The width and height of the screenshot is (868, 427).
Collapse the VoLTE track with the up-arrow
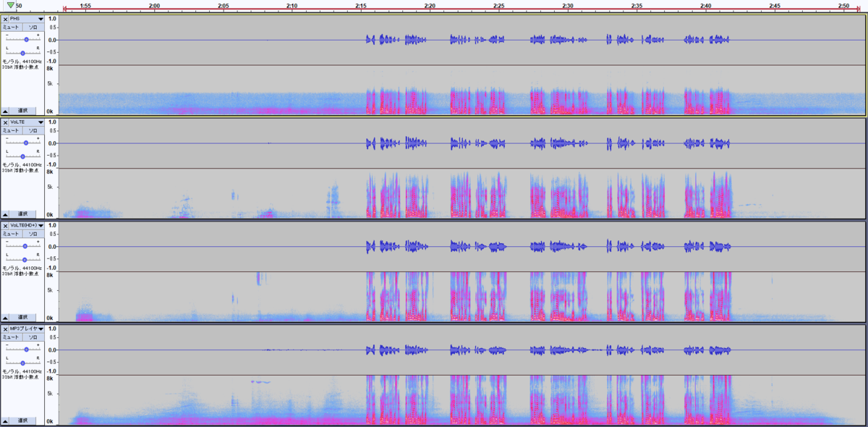[x=6, y=214]
